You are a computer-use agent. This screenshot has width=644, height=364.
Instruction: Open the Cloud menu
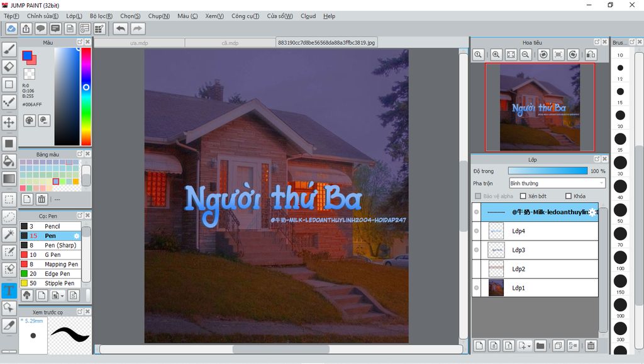tap(308, 16)
